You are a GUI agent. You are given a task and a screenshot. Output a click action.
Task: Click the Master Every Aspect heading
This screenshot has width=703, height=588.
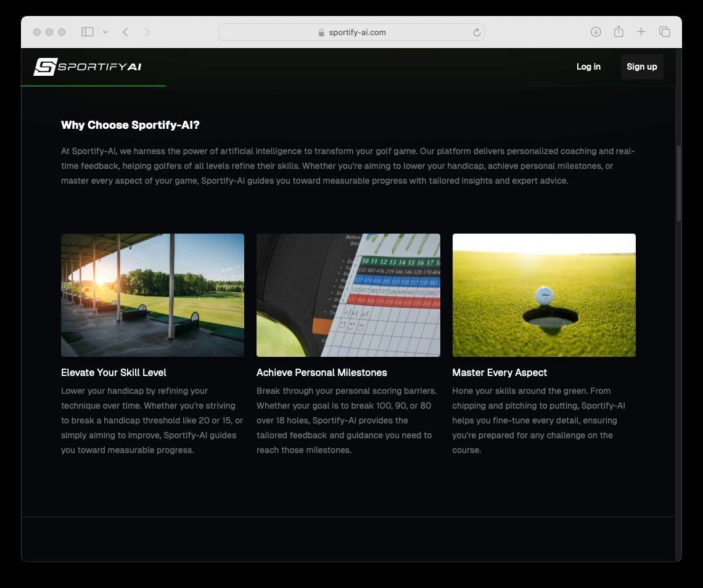pyautogui.click(x=499, y=372)
